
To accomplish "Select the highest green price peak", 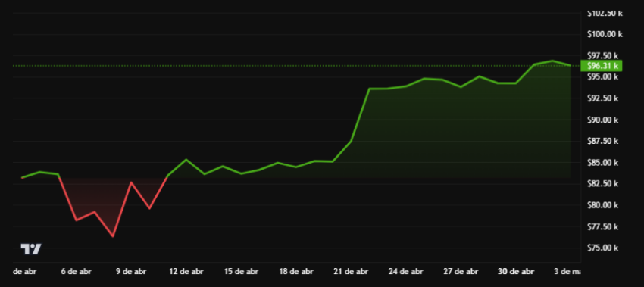I will (x=552, y=61).
